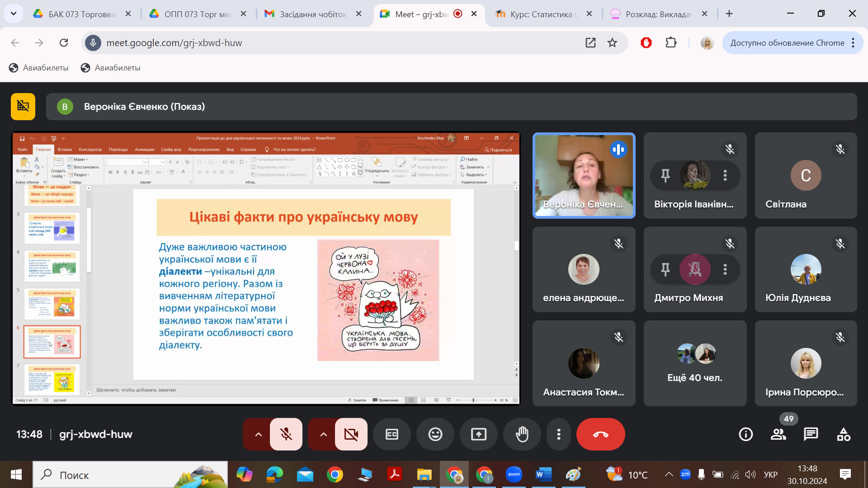Expand audio settings chevron

tap(258, 434)
